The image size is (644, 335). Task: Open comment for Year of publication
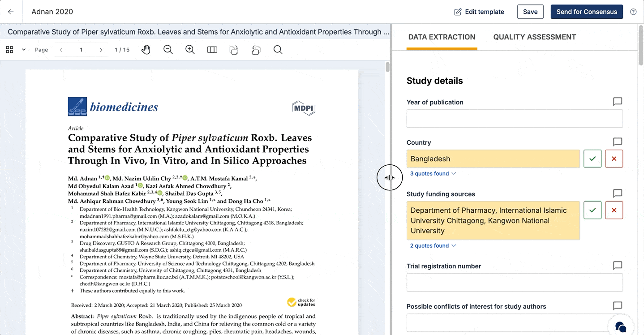coord(618,102)
